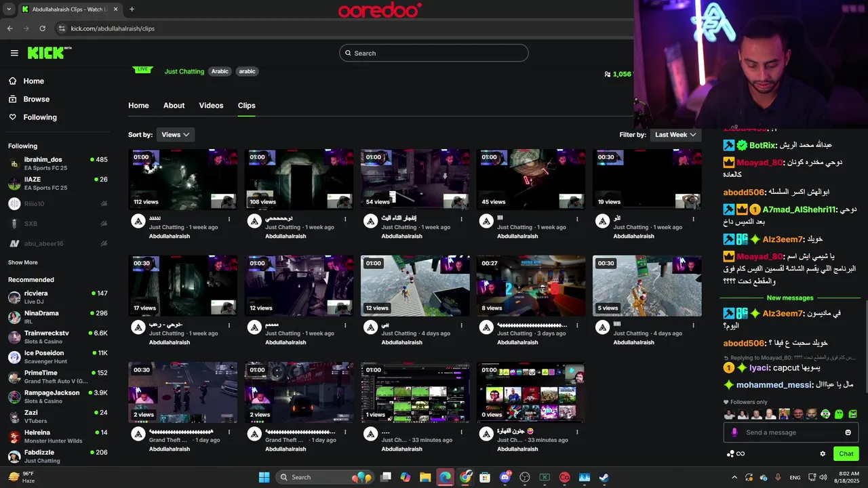The width and height of the screenshot is (868, 488).
Task: Expand the following list with Show More
Action: click(x=23, y=262)
